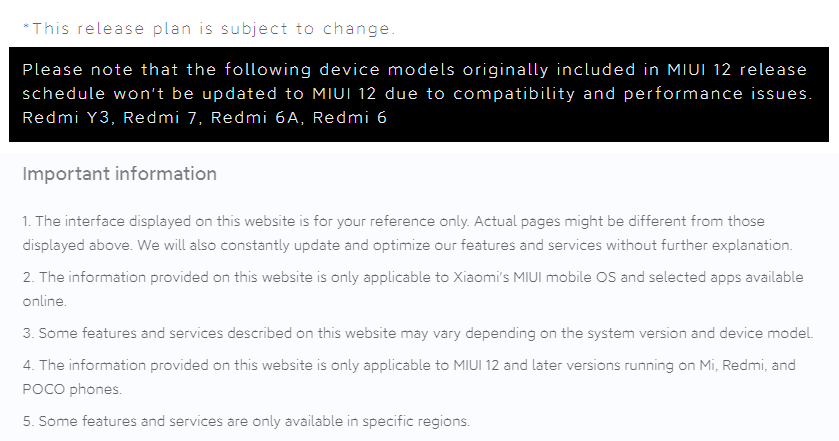Click 'MIUI 12 release' in the banner's first line
The image size is (839, 441).
click(x=737, y=70)
